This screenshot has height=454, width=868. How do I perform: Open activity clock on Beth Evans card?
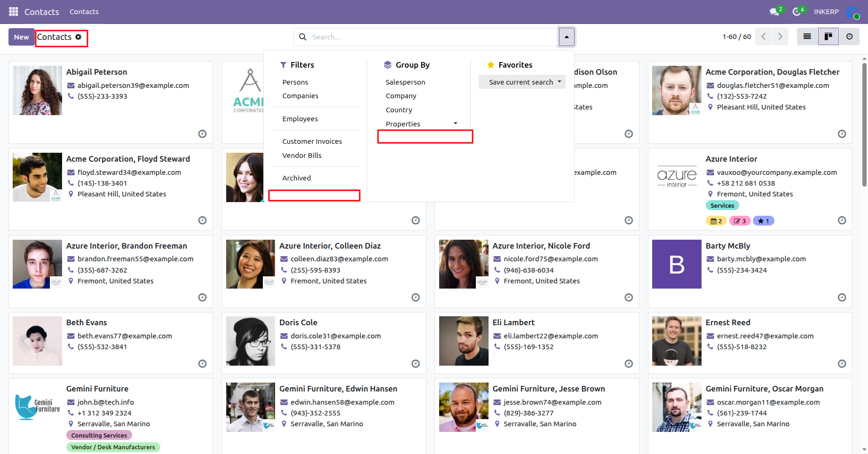click(202, 364)
